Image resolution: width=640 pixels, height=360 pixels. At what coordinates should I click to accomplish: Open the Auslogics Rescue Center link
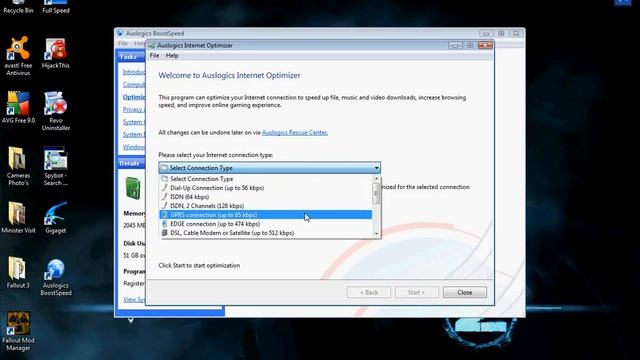[x=295, y=132]
